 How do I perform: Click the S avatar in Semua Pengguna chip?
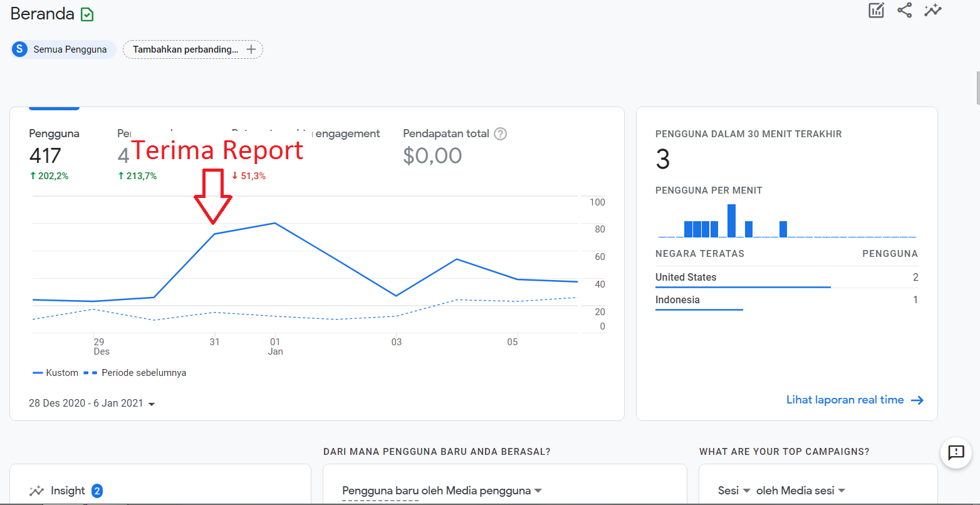pos(19,49)
